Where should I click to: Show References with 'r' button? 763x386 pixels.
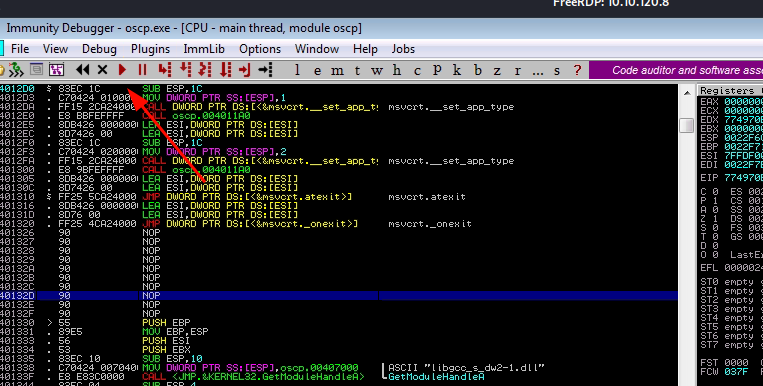(517, 71)
